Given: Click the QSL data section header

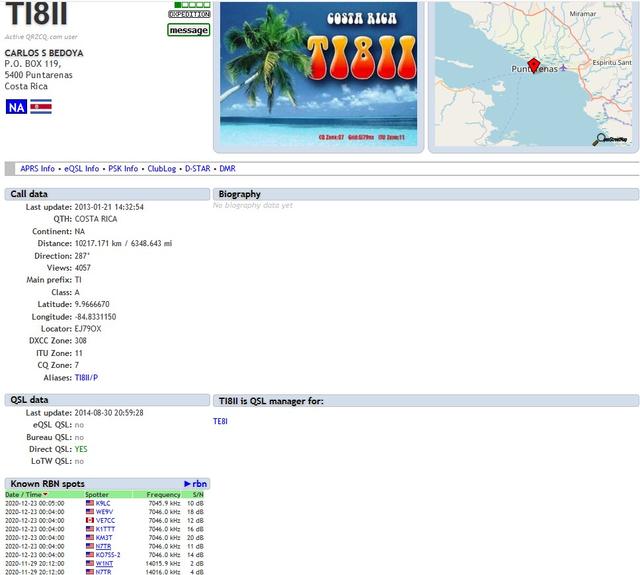Looking at the screenshot, I should coord(107,400).
